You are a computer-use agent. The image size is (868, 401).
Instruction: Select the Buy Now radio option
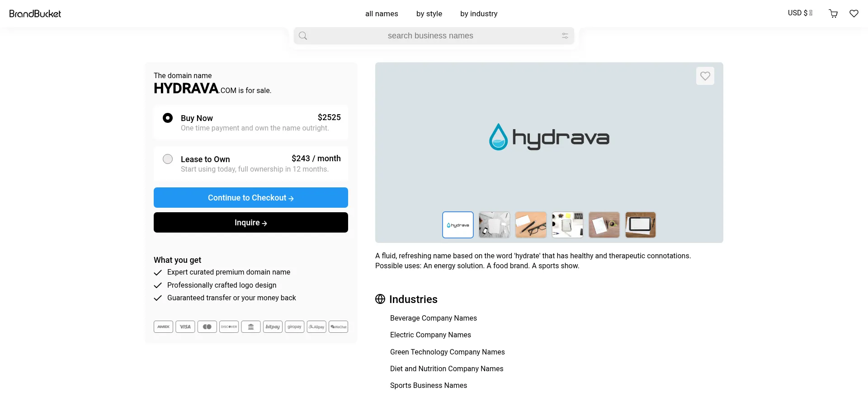point(168,118)
